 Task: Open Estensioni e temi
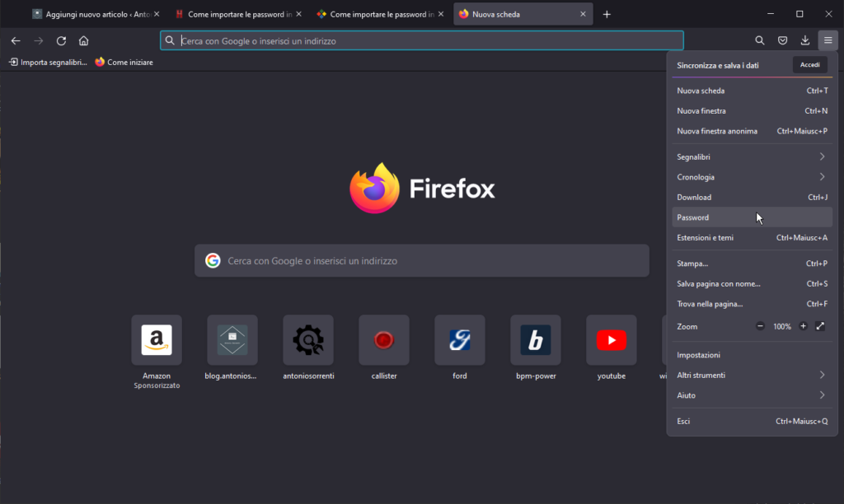[x=752, y=238]
